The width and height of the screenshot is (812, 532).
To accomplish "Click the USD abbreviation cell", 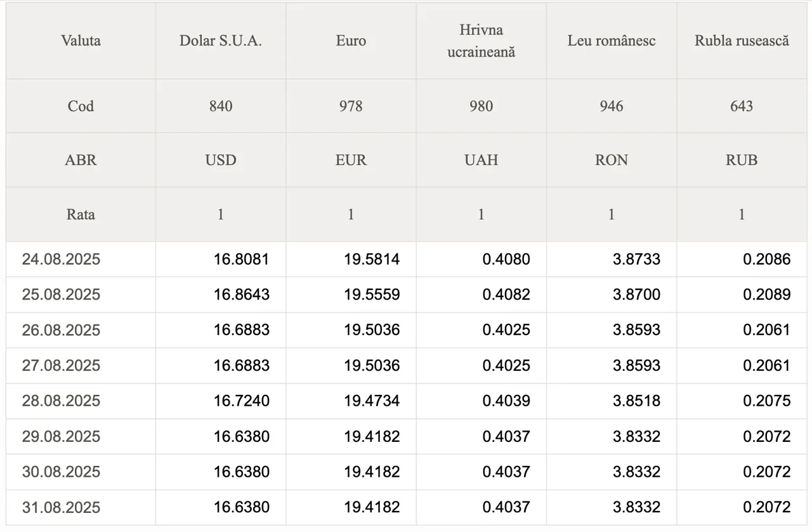I will tap(221, 160).
